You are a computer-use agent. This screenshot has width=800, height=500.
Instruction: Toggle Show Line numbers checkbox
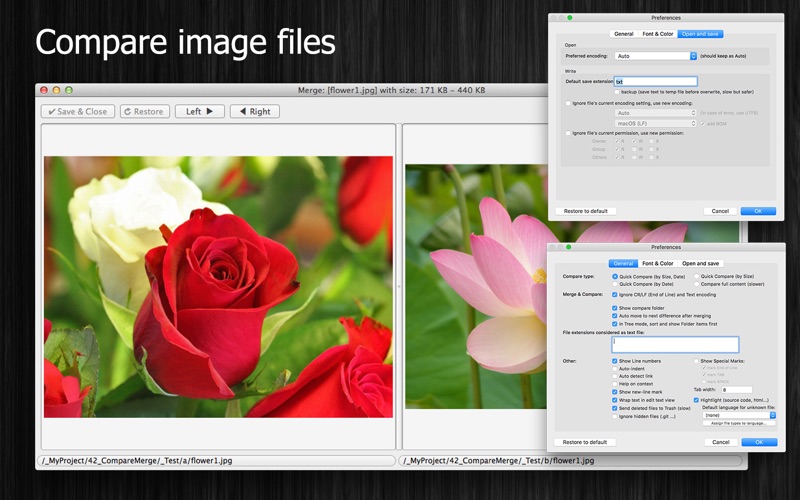pyautogui.click(x=614, y=360)
